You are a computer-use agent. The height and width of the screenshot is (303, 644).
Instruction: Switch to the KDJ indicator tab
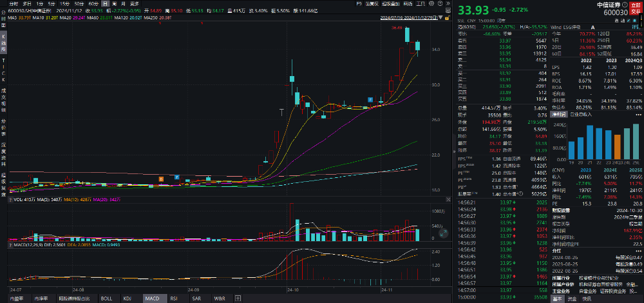[x=128, y=298]
